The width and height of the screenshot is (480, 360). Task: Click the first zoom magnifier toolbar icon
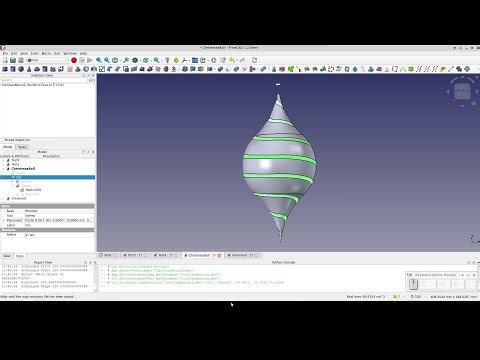pyautogui.click(x=99, y=60)
